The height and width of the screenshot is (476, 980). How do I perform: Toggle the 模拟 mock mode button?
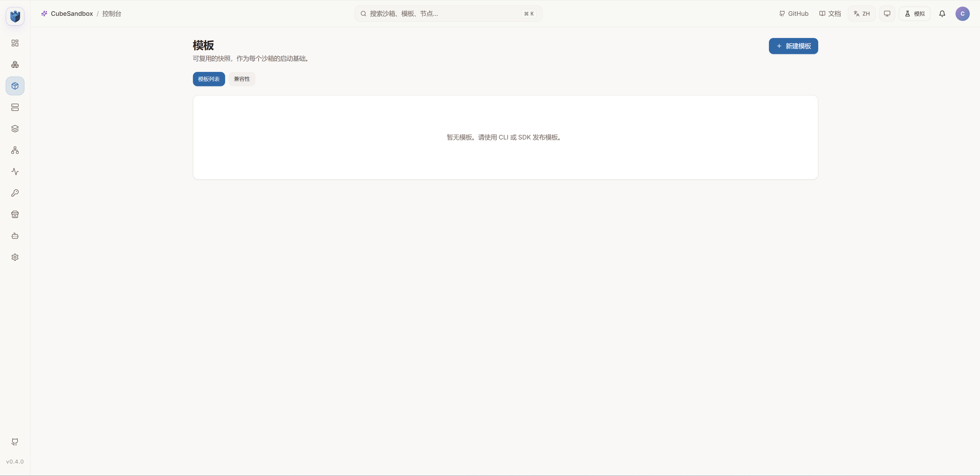(x=914, y=14)
